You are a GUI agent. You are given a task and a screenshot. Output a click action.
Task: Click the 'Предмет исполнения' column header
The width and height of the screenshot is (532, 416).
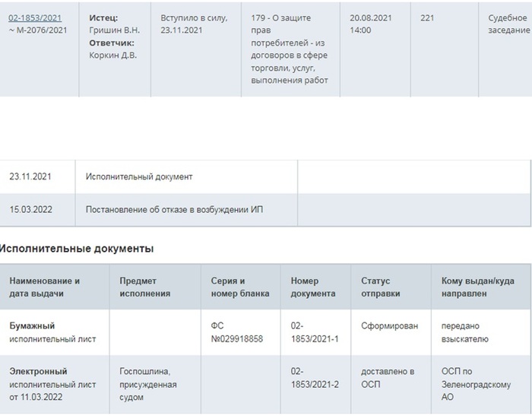[x=145, y=287]
